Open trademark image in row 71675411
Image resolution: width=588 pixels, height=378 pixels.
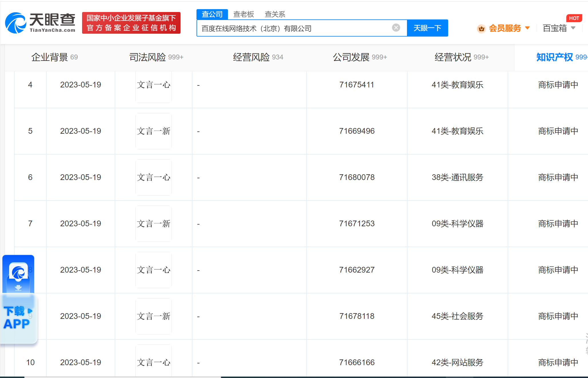click(x=154, y=87)
